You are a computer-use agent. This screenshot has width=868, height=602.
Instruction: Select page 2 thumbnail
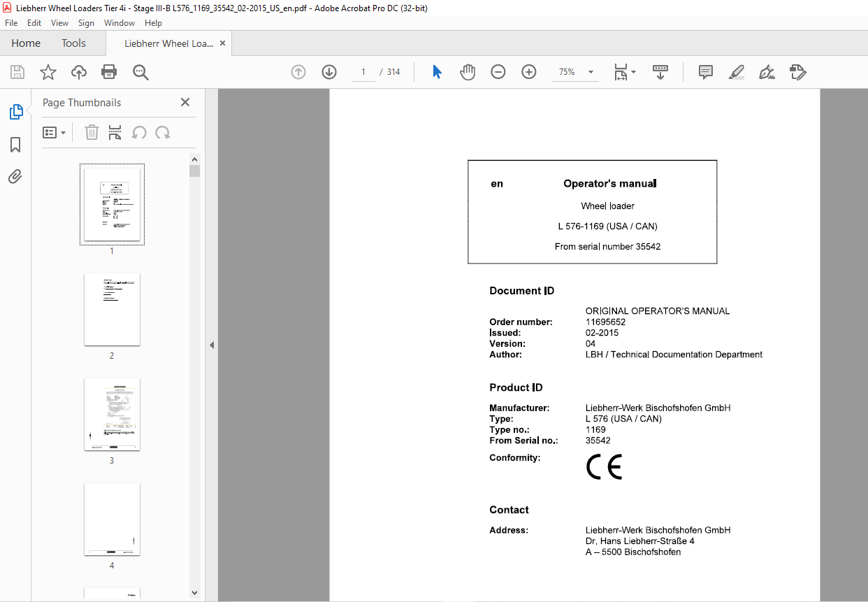point(112,309)
